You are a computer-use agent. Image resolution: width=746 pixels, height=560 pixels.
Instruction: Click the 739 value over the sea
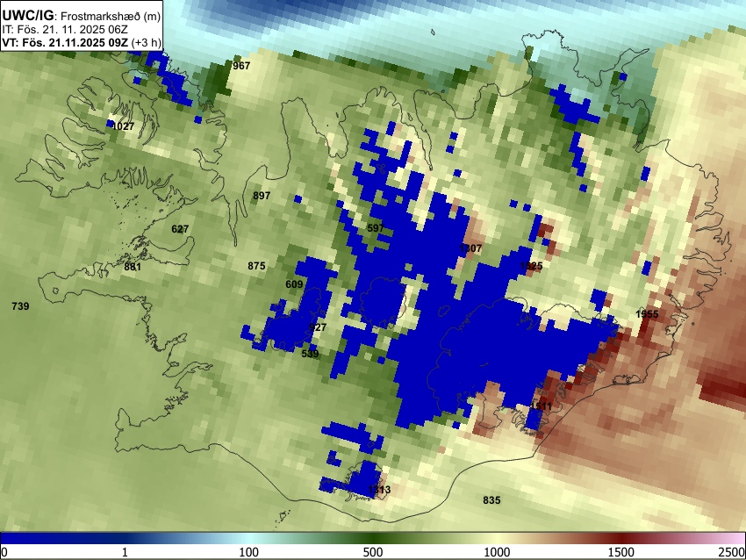click(x=20, y=306)
